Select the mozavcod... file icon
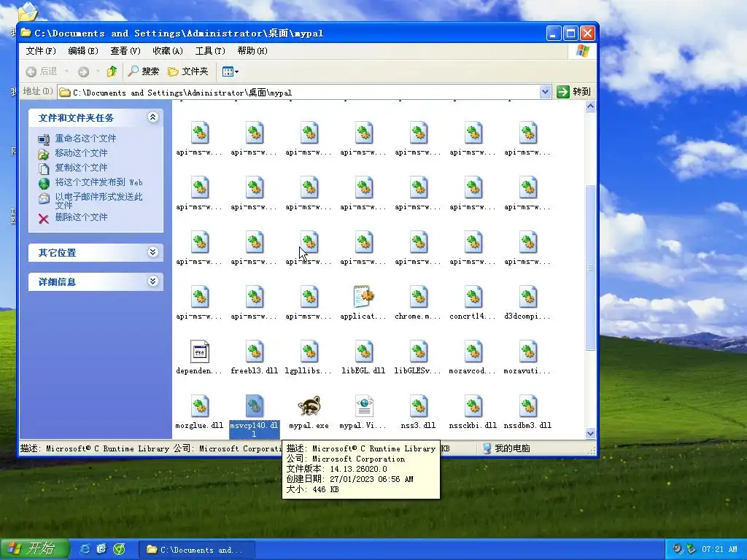This screenshot has height=560, width=747. (x=473, y=351)
